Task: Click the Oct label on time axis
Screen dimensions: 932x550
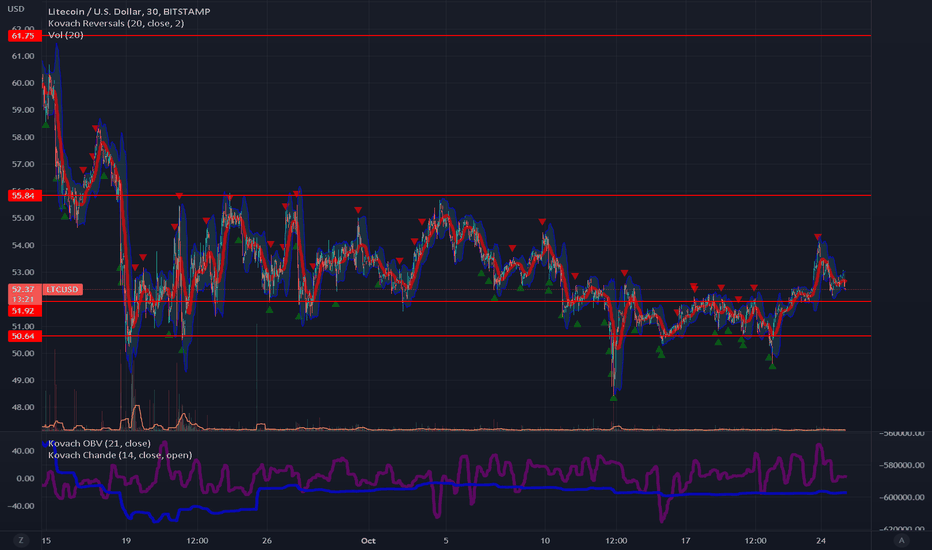Action: point(368,540)
